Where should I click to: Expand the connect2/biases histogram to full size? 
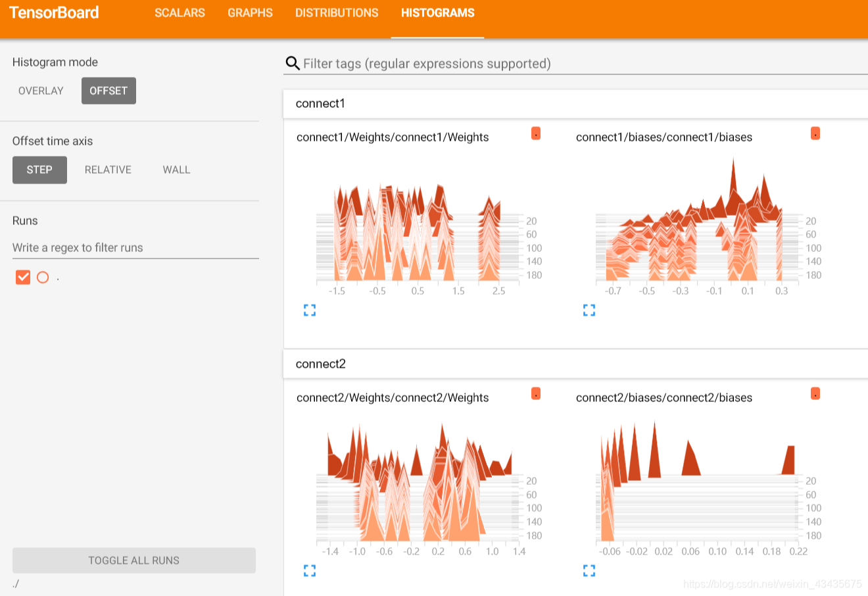pos(589,570)
